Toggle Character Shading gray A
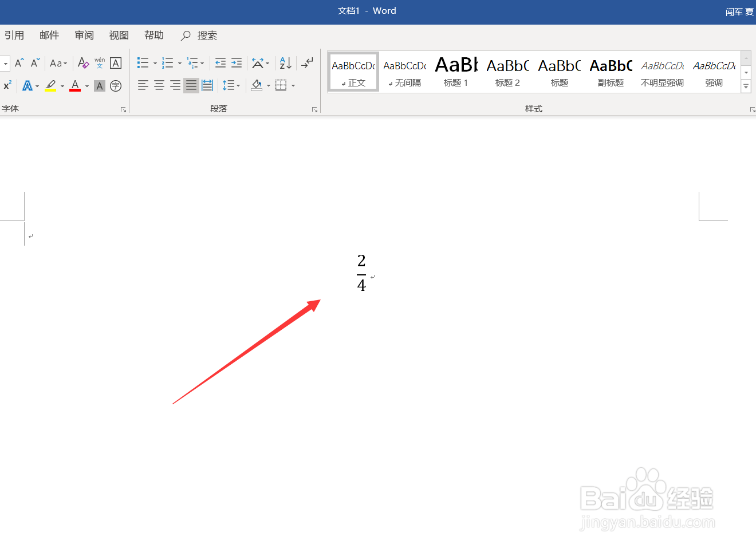756x548 pixels. click(100, 86)
